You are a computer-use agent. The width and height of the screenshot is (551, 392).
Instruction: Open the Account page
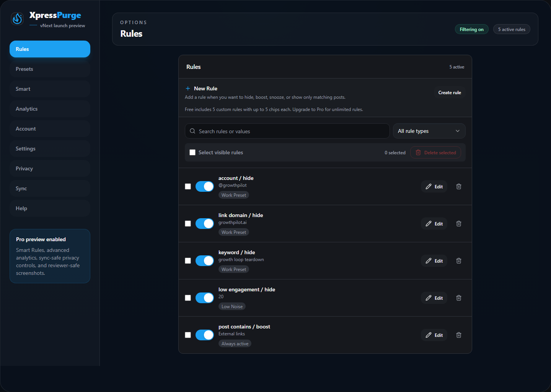click(x=50, y=129)
